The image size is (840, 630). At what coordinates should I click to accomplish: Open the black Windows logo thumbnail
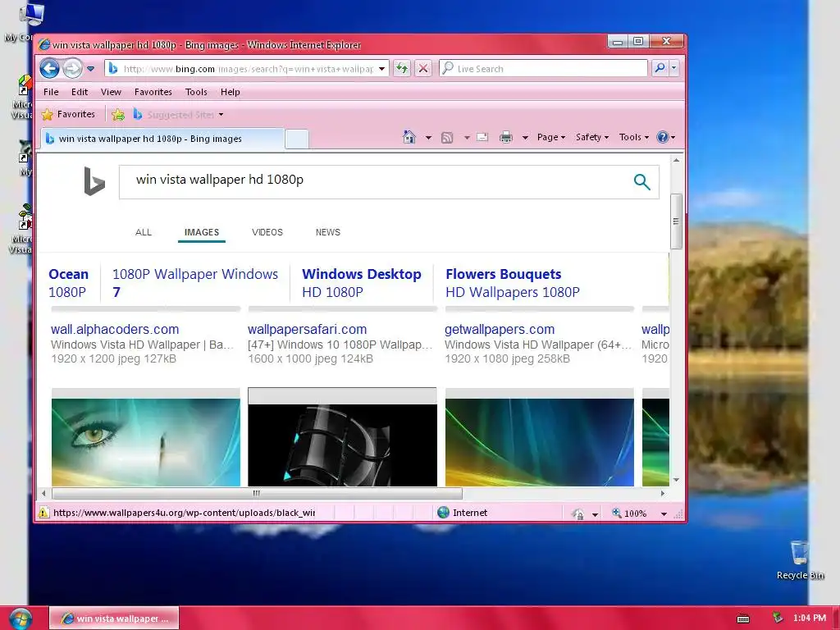(x=342, y=445)
